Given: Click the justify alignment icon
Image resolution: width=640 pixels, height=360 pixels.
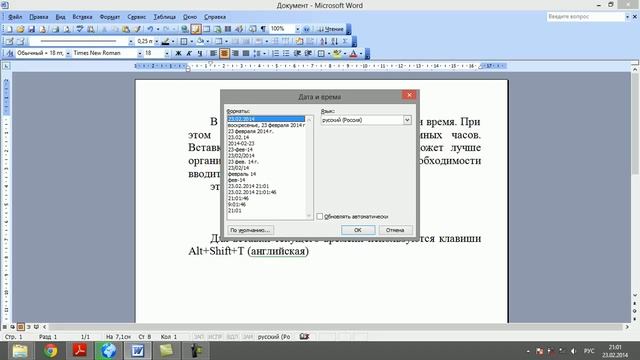Looking at the screenshot, I should (x=246, y=53).
